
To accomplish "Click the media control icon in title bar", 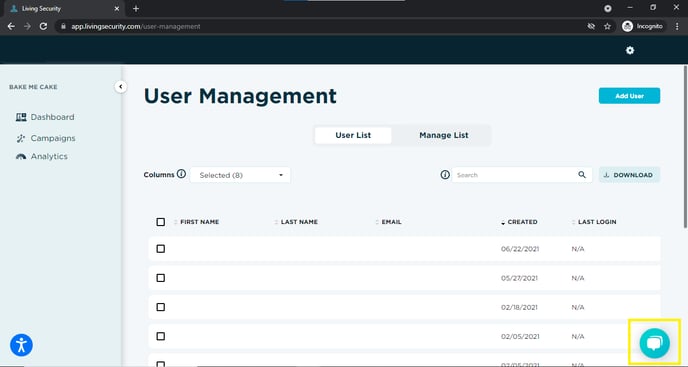I will (608, 8).
